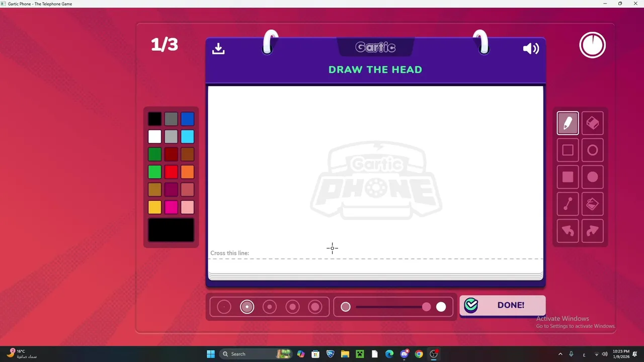This screenshot has height=362, width=644.
Task: Pick the orange color swatch
Action: point(187,172)
